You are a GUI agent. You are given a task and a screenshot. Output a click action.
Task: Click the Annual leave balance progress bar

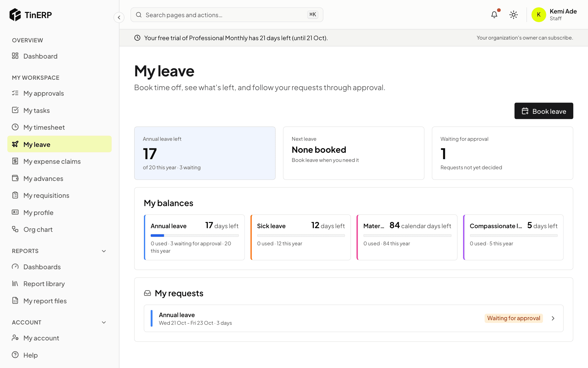point(195,236)
